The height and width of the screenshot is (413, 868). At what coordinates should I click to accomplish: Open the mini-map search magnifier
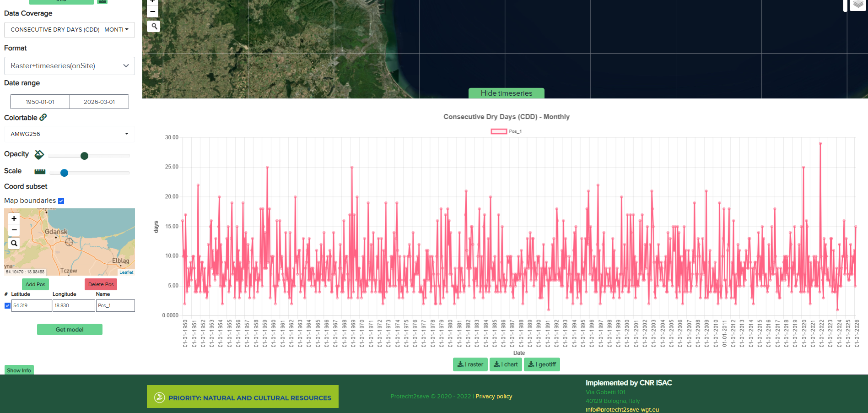tap(14, 243)
